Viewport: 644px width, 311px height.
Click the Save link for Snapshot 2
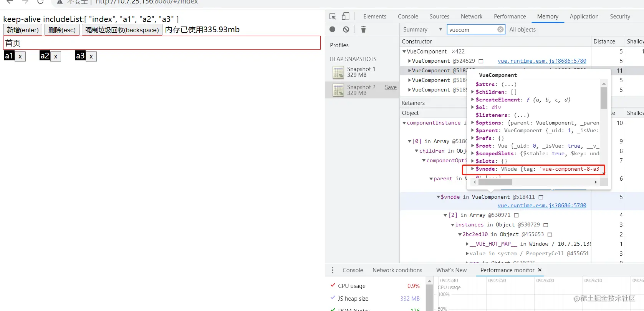click(x=391, y=87)
